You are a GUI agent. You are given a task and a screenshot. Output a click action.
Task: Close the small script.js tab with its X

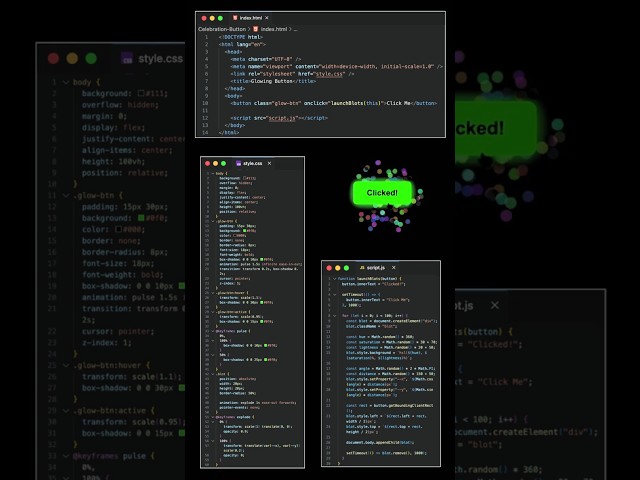click(393, 268)
